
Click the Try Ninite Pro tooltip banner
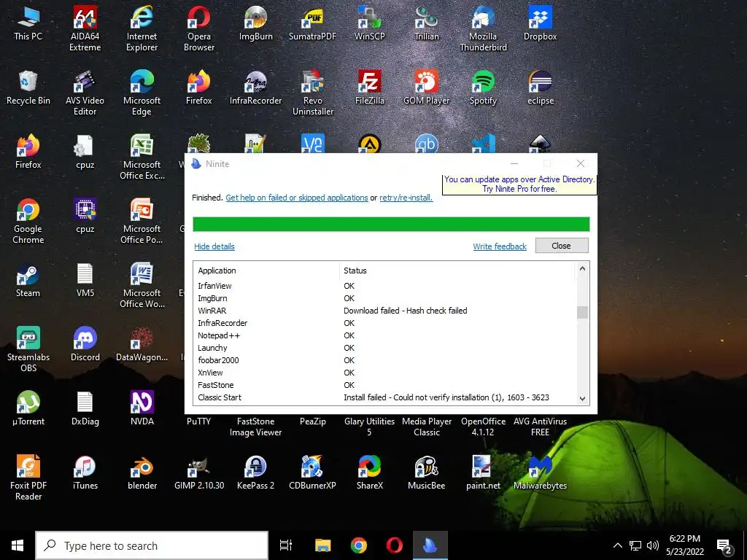click(x=519, y=184)
